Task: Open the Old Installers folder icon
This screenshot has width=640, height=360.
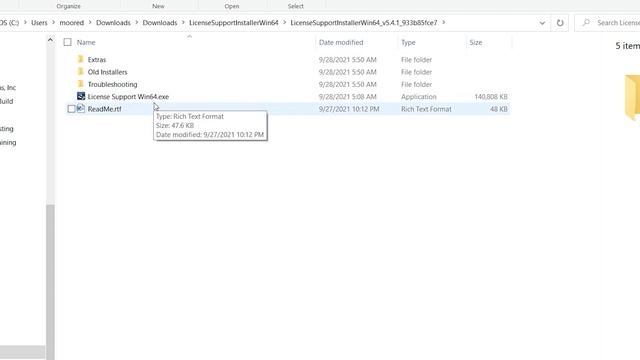Action: point(80,71)
